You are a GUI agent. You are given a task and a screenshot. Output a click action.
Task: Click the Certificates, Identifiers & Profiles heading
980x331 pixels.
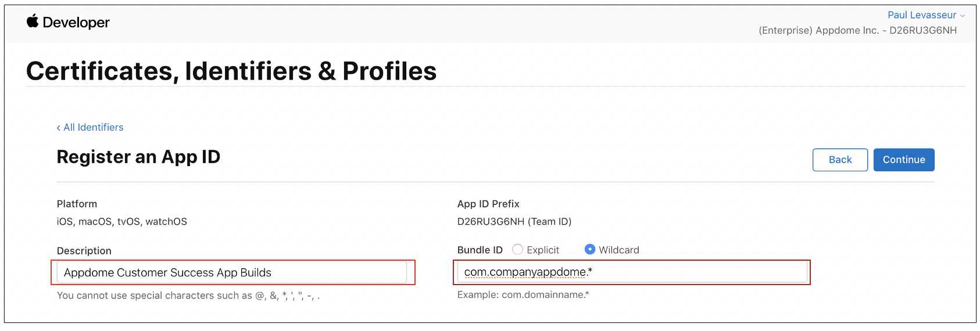tap(231, 71)
